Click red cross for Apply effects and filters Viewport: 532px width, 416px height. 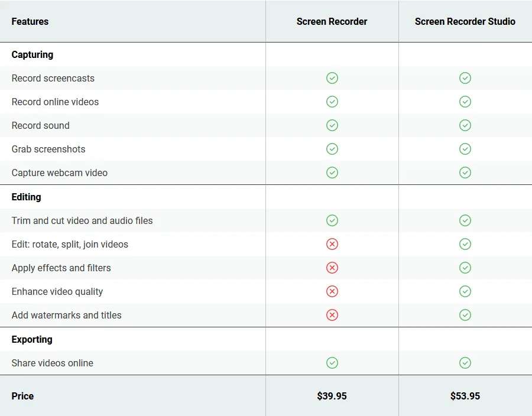click(x=332, y=268)
